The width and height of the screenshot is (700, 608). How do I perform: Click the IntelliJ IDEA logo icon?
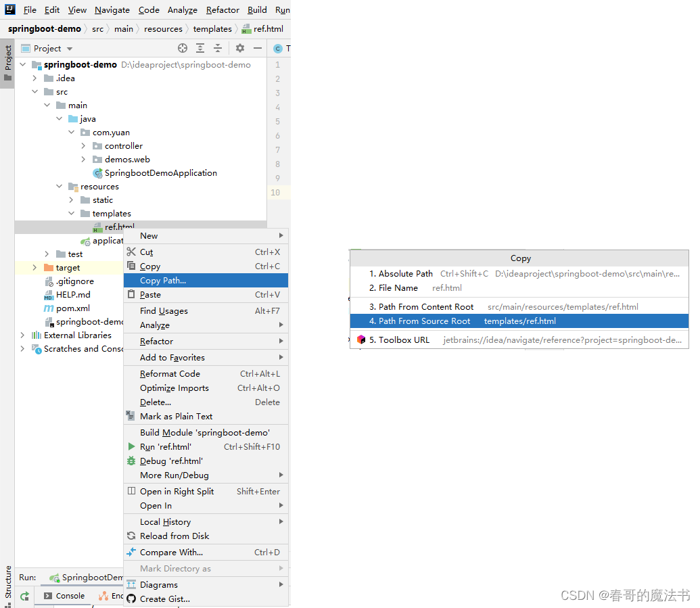[x=10, y=9]
